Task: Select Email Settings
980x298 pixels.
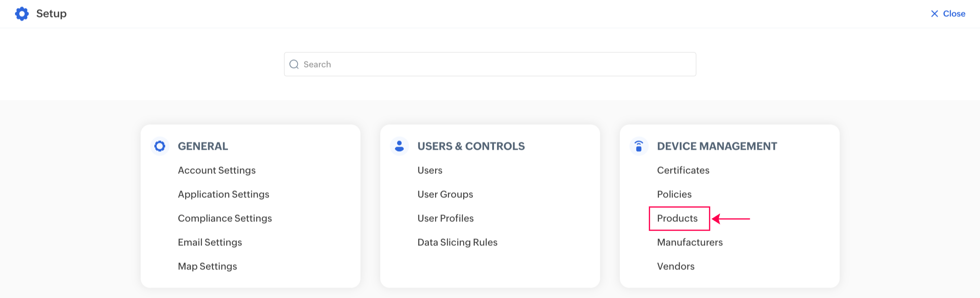Action: pos(209,242)
